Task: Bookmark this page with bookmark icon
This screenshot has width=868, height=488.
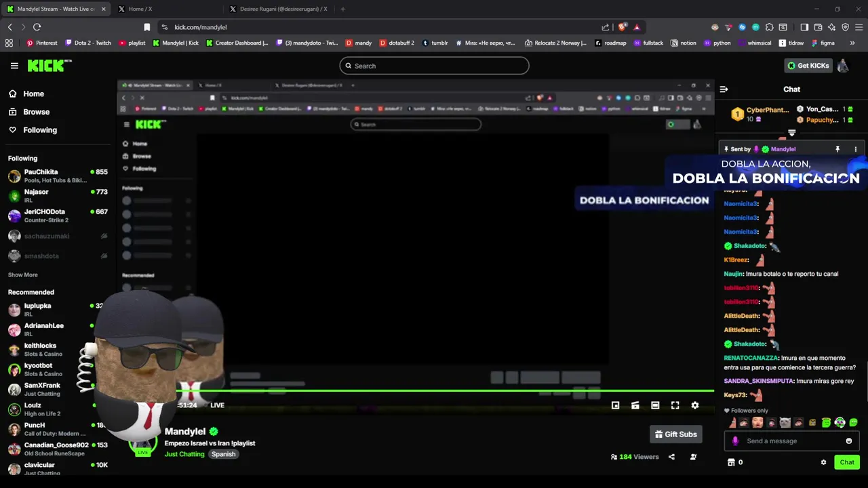Action: [x=146, y=27]
